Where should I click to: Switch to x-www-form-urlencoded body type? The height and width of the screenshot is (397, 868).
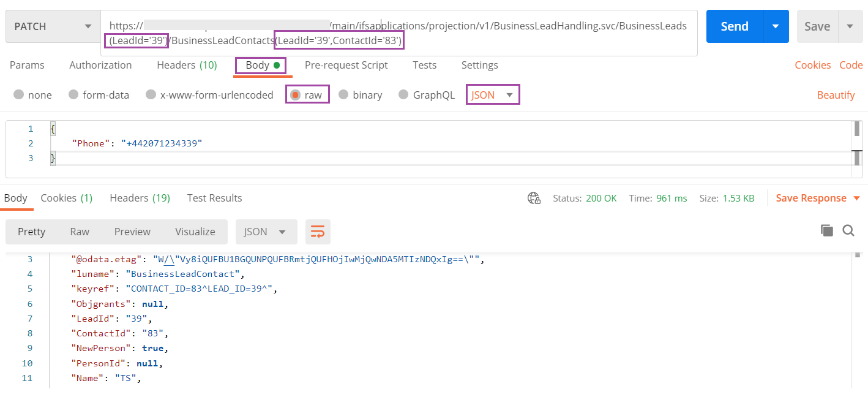coord(209,94)
